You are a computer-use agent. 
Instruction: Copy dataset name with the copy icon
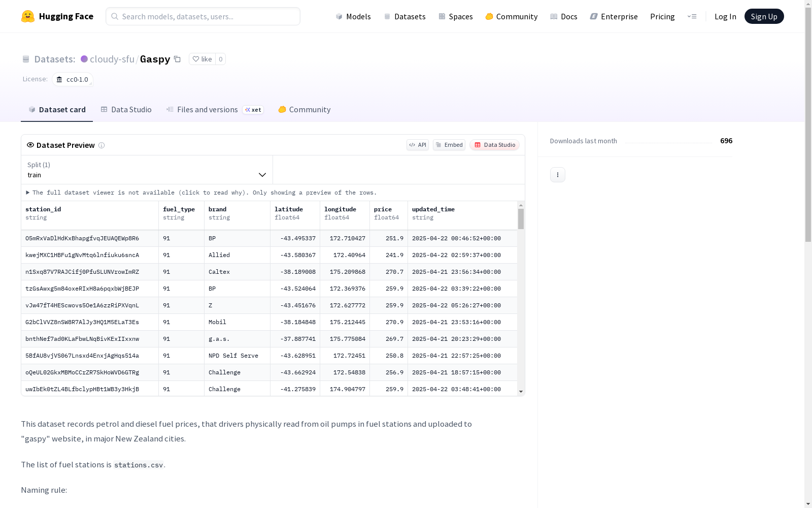pyautogui.click(x=177, y=59)
